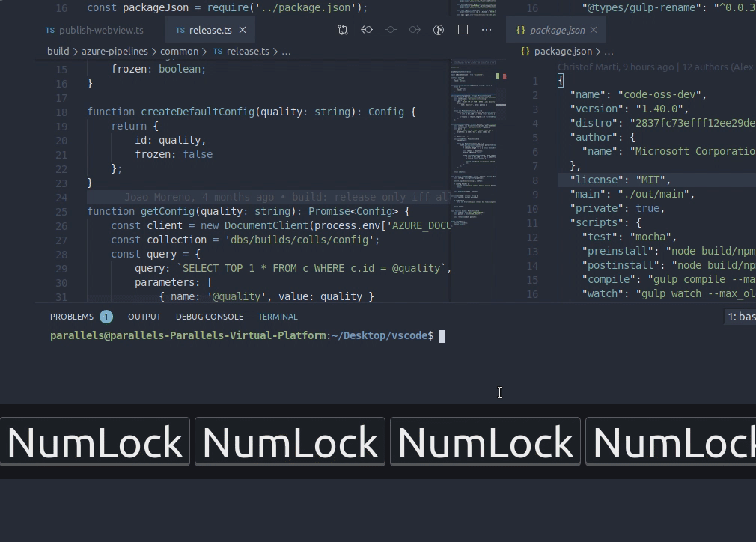Open the next revision with the right-arrow commit icon
The height and width of the screenshot is (542, 756).
point(415,30)
